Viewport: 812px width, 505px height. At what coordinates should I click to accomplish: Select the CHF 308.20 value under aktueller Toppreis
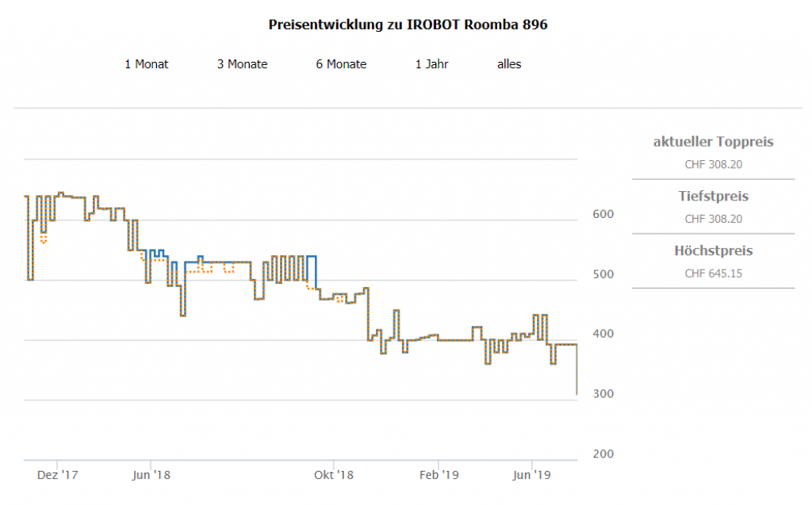click(x=713, y=165)
